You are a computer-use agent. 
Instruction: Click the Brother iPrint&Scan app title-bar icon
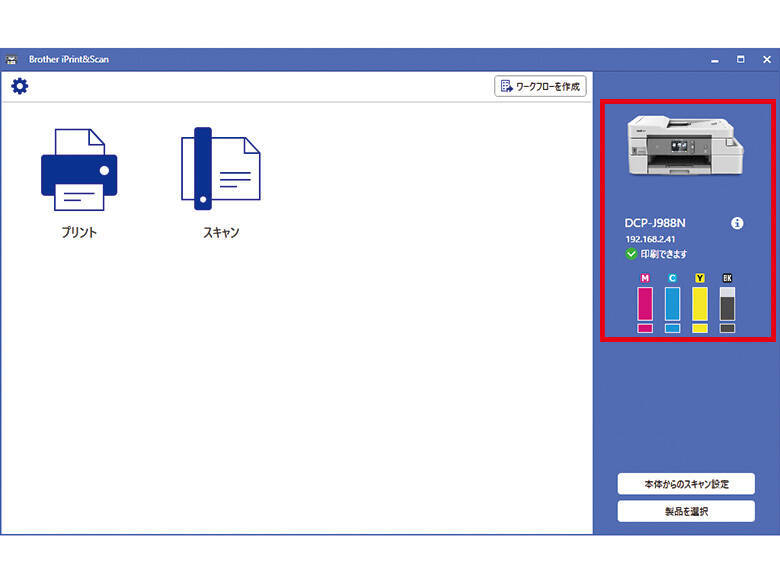point(11,60)
